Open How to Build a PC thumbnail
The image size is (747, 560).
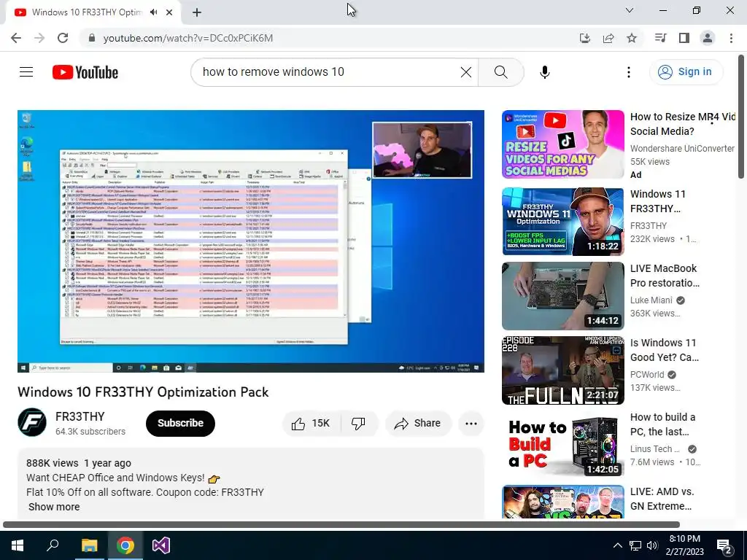click(562, 444)
